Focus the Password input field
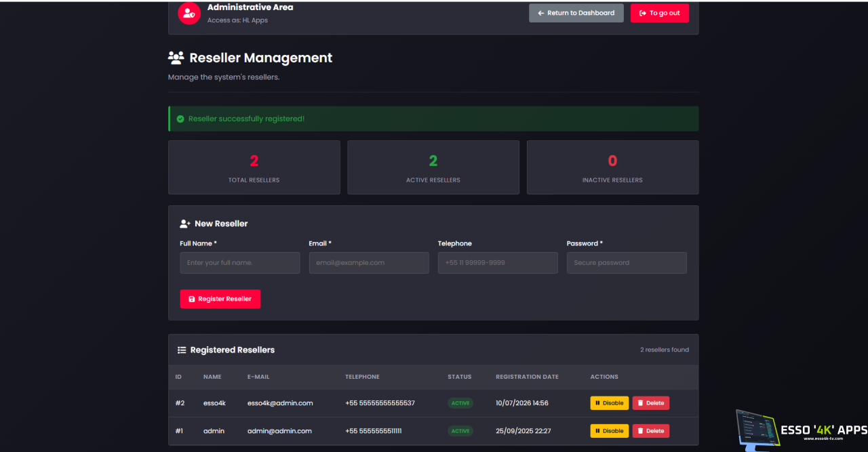The image size is (868, 452). [x=627, y=263]
